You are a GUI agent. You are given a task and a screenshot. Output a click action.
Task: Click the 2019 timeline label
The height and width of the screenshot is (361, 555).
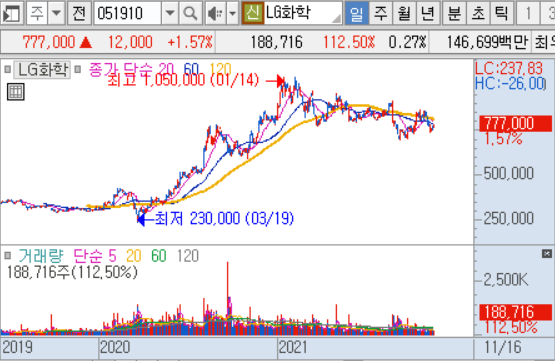point(17,347)
